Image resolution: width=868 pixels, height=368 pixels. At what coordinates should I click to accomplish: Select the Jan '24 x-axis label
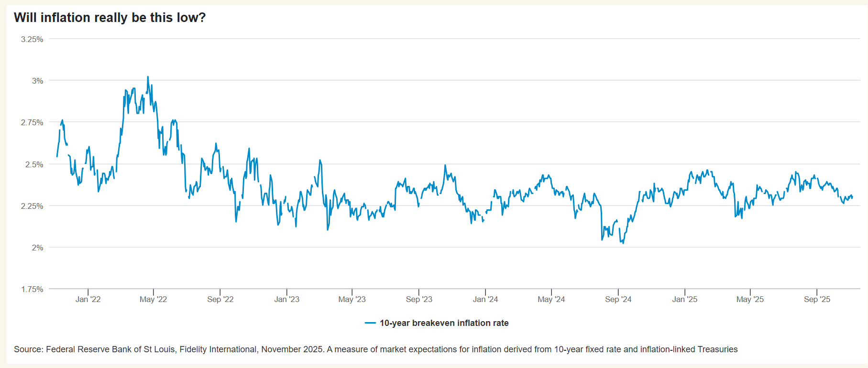[485, 299]
